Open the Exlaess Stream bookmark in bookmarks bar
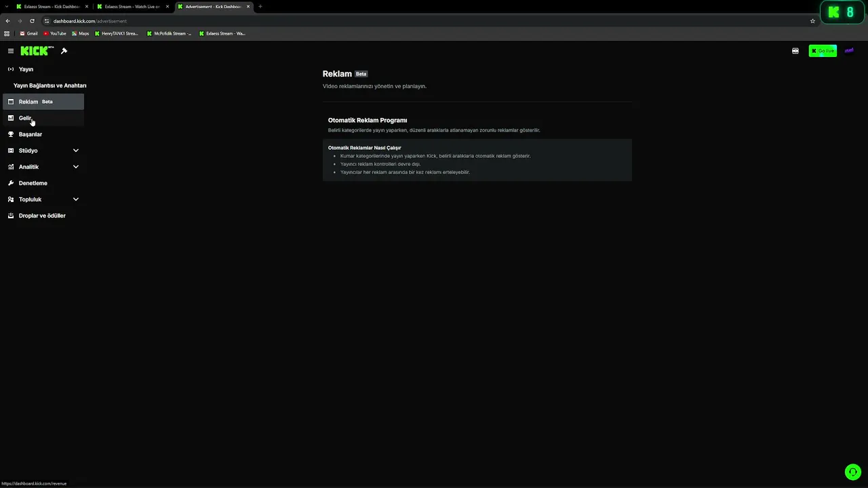868x488 pixels. coord(222,33)
